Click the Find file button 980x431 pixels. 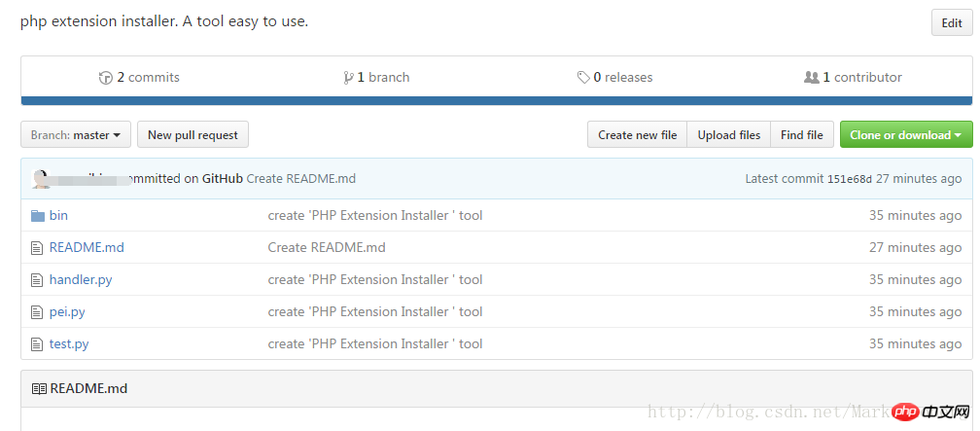click(802, 135)
